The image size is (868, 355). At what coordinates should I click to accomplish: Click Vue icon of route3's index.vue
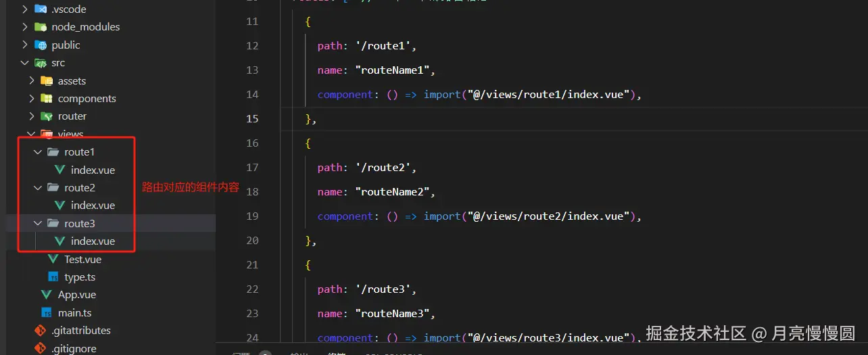(59, 241)
